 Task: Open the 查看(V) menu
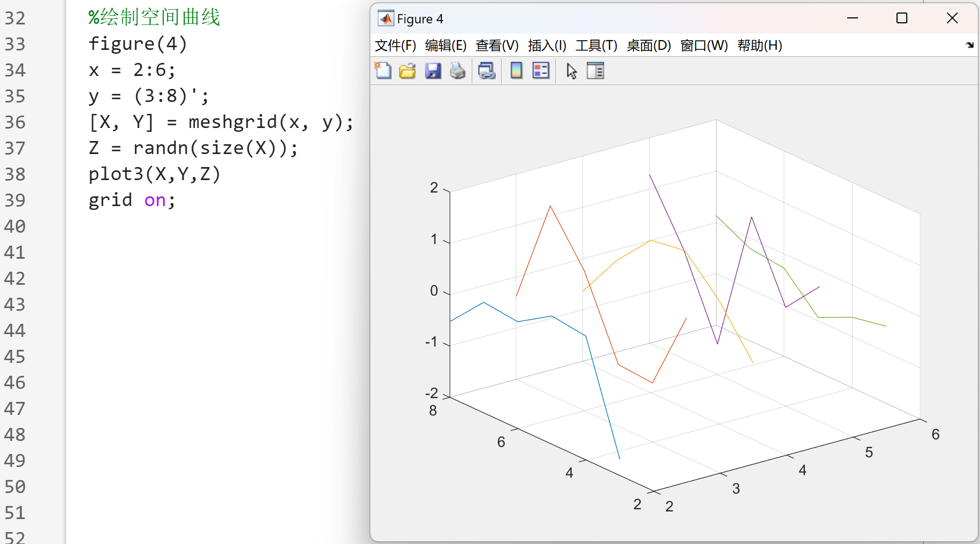497,46
